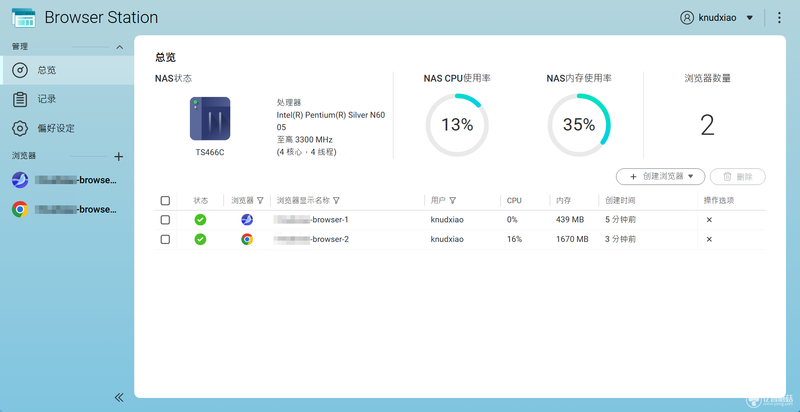Click the browser-2 display name in the table
Image resolution: width=800 pixels, height=412 pixels.
point(311,239)
